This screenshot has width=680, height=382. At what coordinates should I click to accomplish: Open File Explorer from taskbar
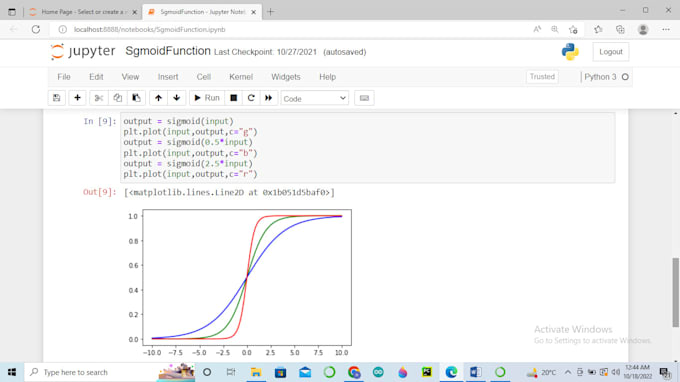256,372
